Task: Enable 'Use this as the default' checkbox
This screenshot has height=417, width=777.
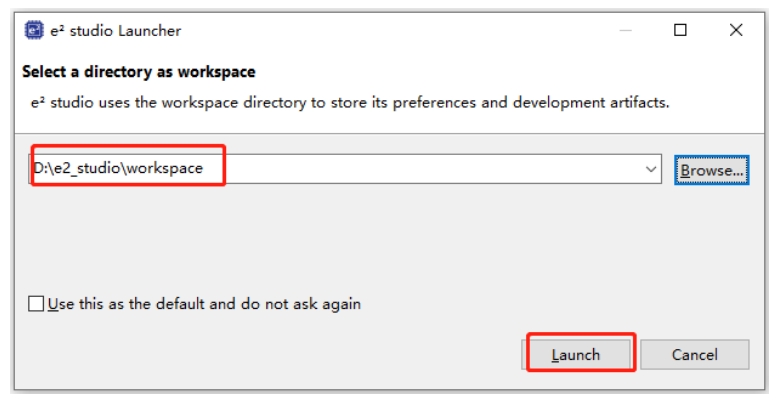Action: pyautogui.click(x=37, y=303)
